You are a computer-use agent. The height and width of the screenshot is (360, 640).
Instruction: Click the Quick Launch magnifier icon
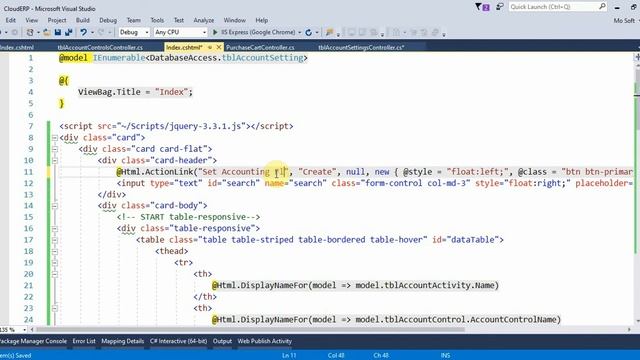602,7
